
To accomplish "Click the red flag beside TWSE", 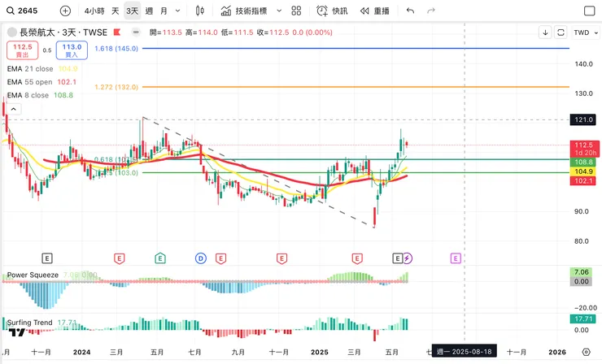I will click(x=117, y=32).
